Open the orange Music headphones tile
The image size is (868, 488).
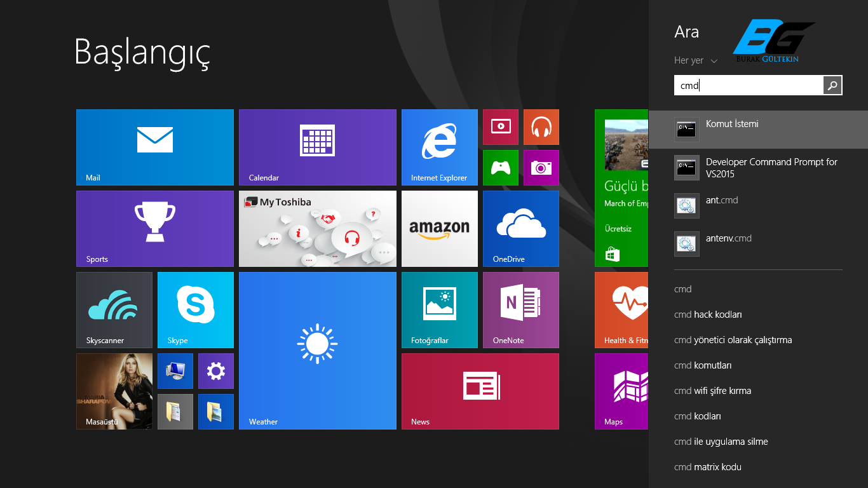[541, 127]
